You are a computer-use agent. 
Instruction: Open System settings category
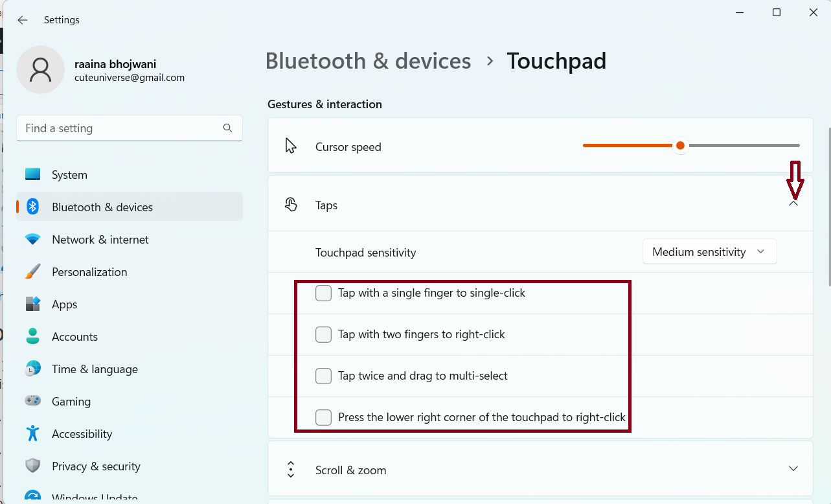tap(69, 175)
